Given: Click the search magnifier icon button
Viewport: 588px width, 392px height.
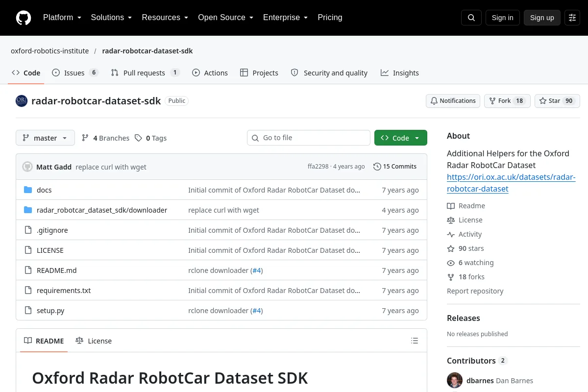Looking at the screenshot, I should tap(471, 18).
